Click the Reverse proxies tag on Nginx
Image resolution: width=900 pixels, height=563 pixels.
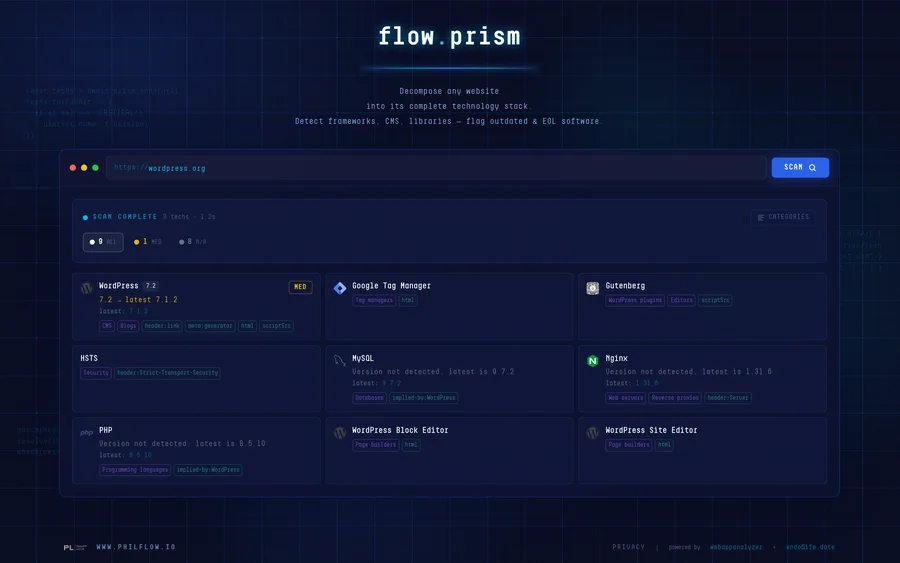(675, 398)
